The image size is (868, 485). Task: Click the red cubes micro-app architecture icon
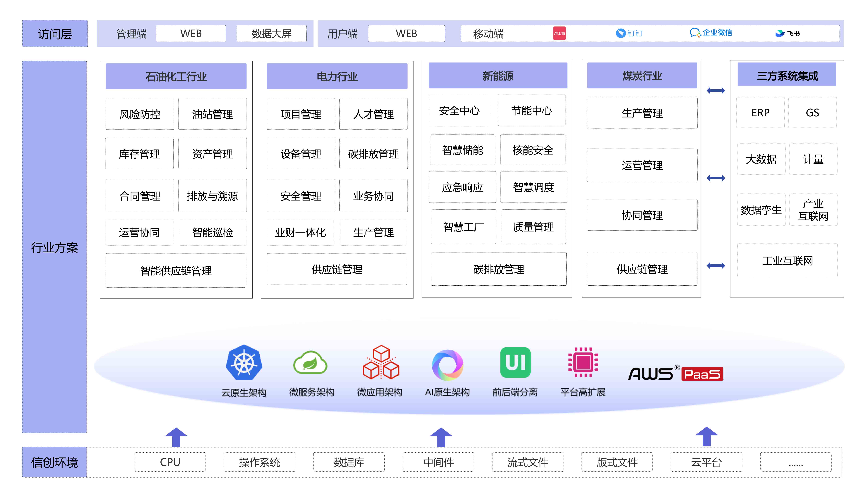pyautogui.click(x=381, y=362)
